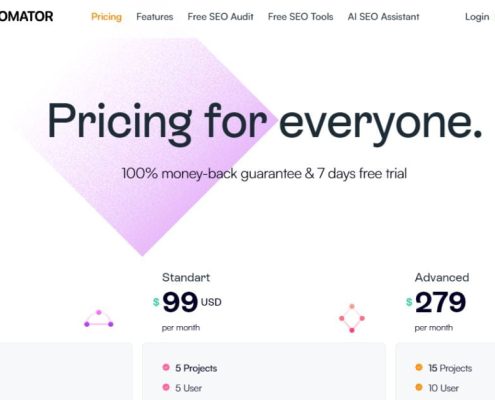Go to Features in the navigation

coord(155,17)
